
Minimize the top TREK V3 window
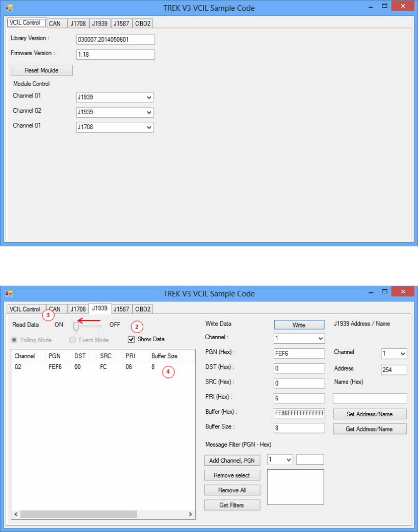371,6
